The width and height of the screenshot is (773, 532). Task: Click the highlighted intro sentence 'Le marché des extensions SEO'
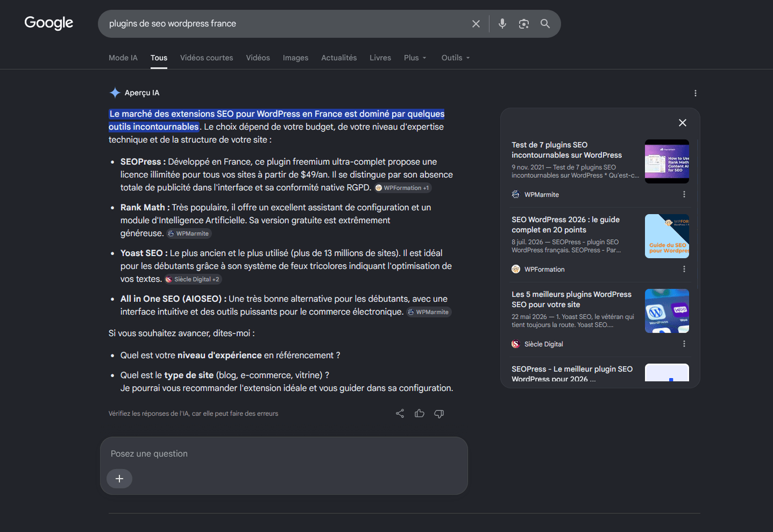pos(277,120)
